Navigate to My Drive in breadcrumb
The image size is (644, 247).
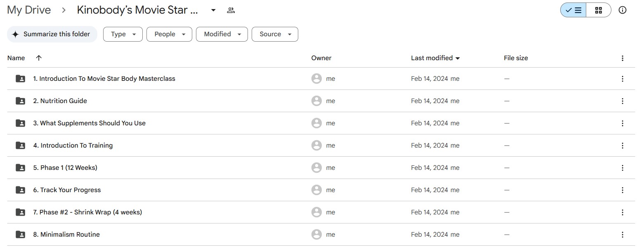(29, 10)
